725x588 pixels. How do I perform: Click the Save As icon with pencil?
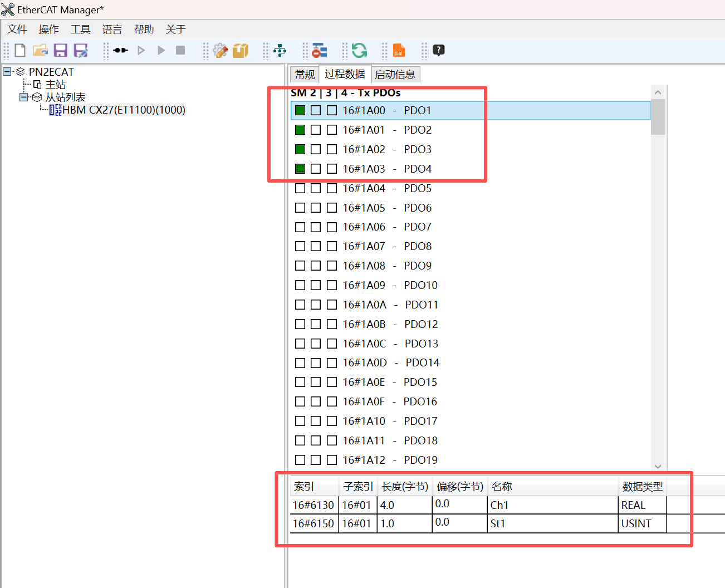81,51
